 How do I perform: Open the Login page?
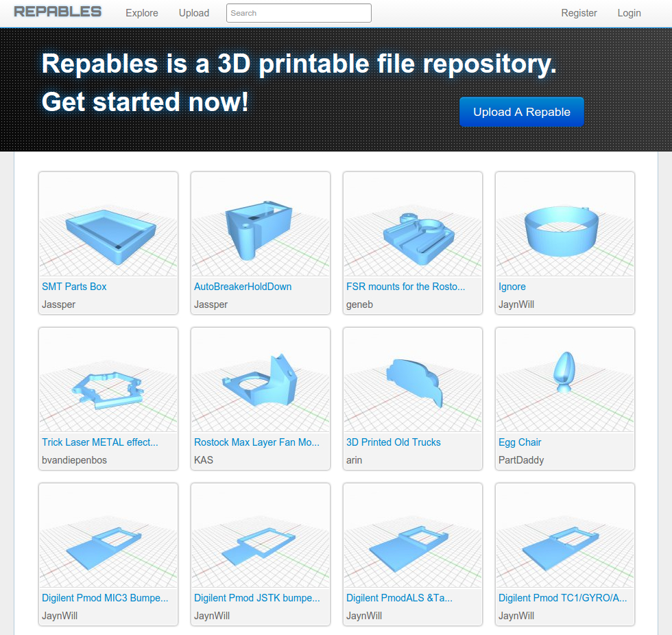[x=629, y=13]
